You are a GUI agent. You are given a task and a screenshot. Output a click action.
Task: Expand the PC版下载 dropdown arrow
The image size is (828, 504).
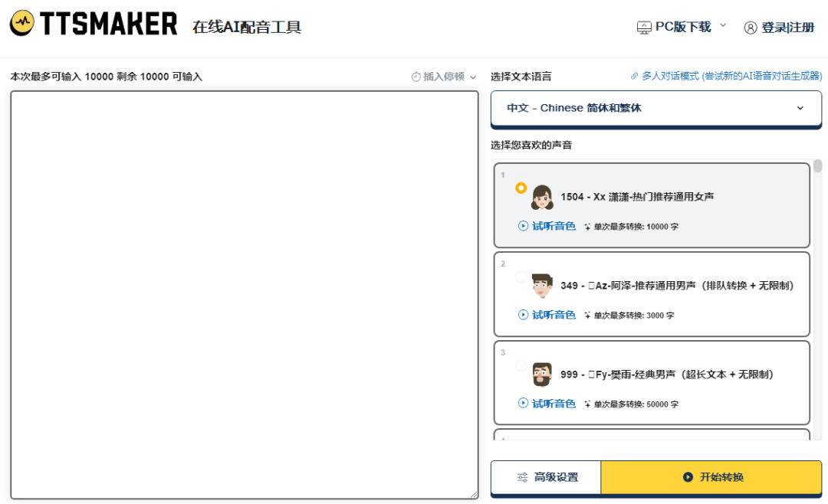pos(722,26)
